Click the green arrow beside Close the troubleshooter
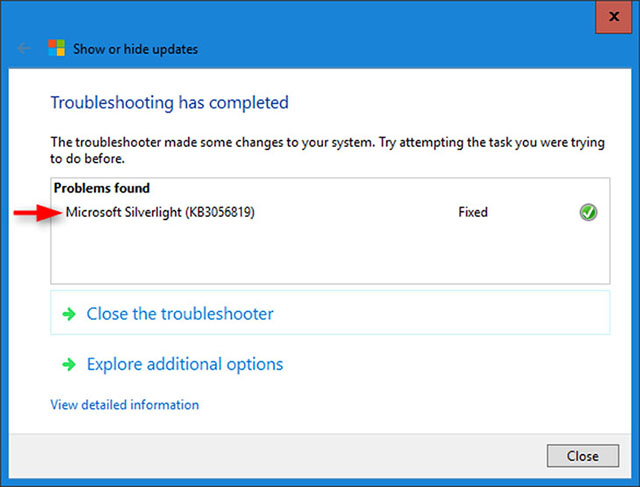The height and width of the screenshot is (487, 640). pos(69,314)
